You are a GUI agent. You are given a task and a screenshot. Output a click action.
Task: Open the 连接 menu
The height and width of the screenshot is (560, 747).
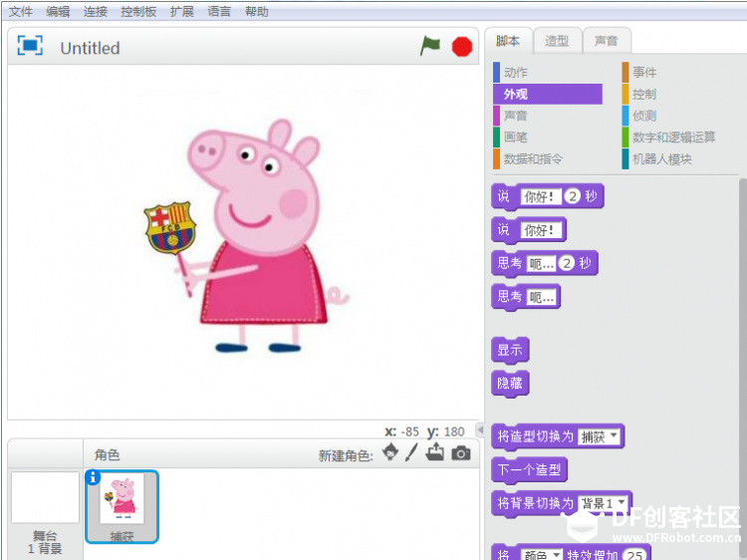click(x=96, y=11)
